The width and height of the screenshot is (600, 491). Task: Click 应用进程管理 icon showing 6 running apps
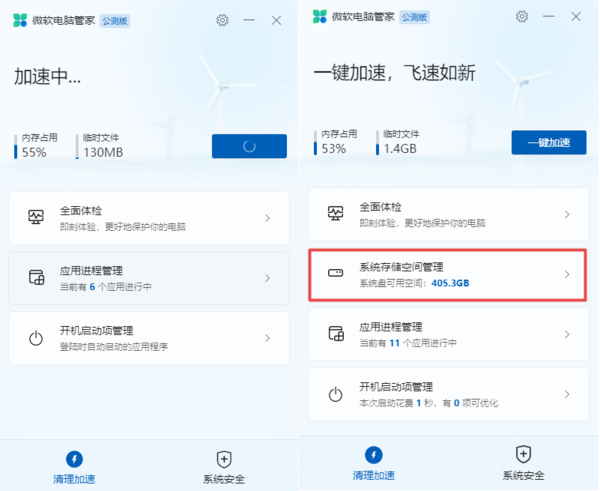click(x=37, y=278)
